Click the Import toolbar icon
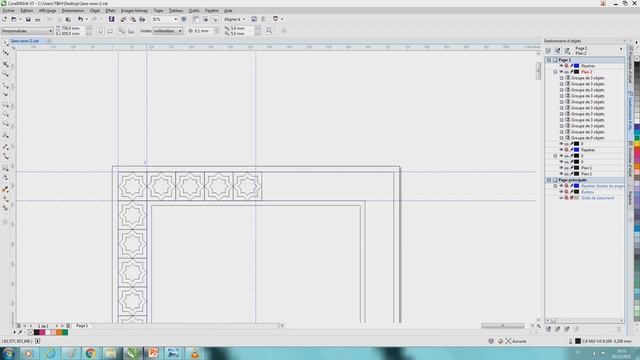The image size is (640, 360). pyautogui.click(x=123, y=19)
